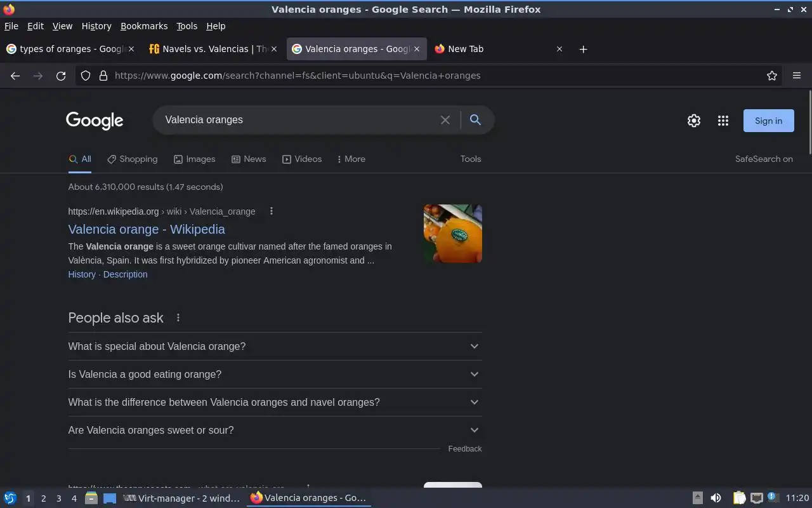Open the File menu
This screenshot has height=508, width=812.
(11, 26)
